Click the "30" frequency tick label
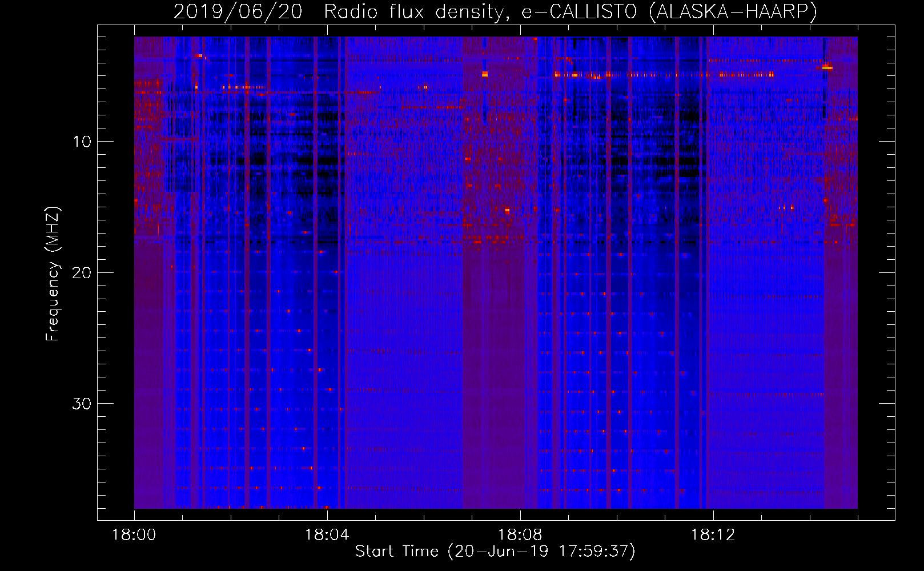This screenshot has height=571, width=924. [x=82, y=404]
